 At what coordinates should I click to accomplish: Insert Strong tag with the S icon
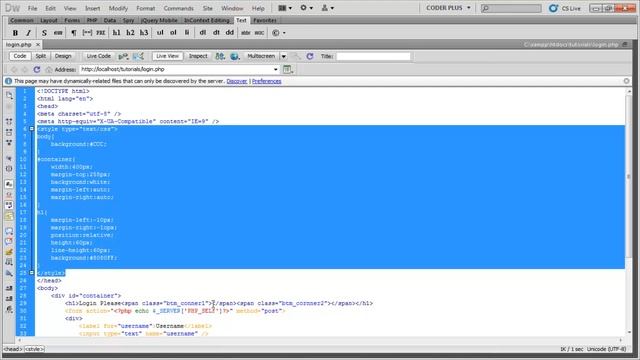[x=44, y=33]
